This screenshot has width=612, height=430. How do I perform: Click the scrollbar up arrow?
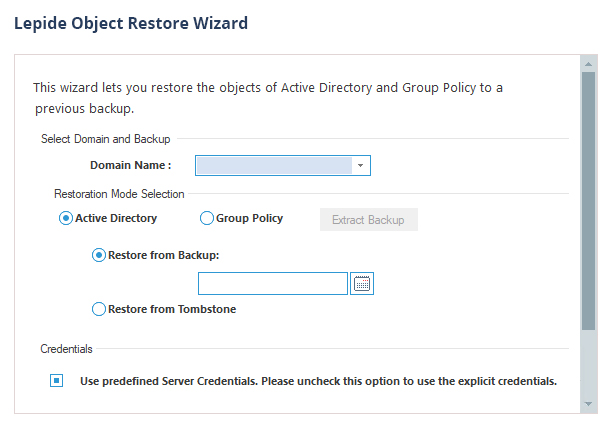[589, 64]
